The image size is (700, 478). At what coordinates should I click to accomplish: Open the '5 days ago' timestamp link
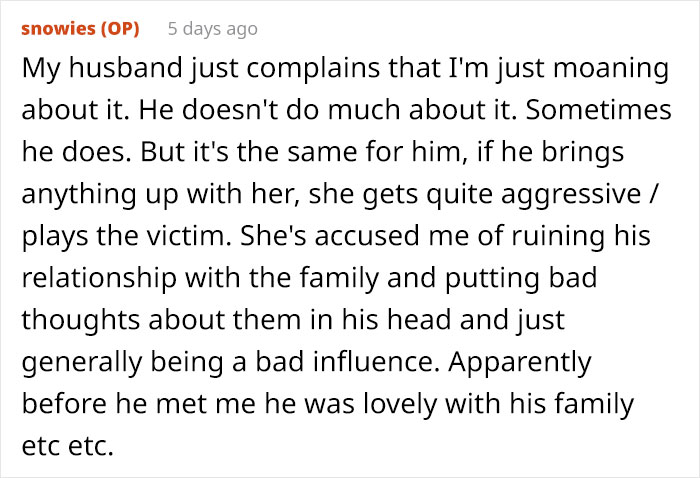click(x=212, y=29)
